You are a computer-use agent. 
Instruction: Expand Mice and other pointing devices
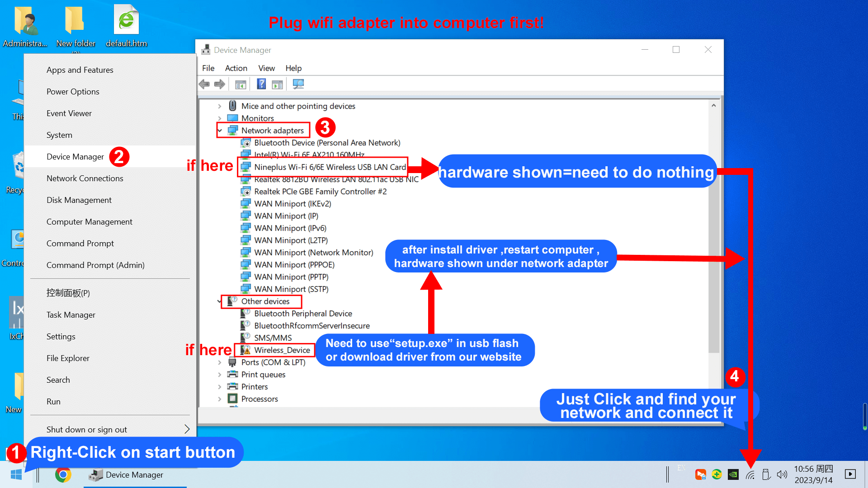220,106
